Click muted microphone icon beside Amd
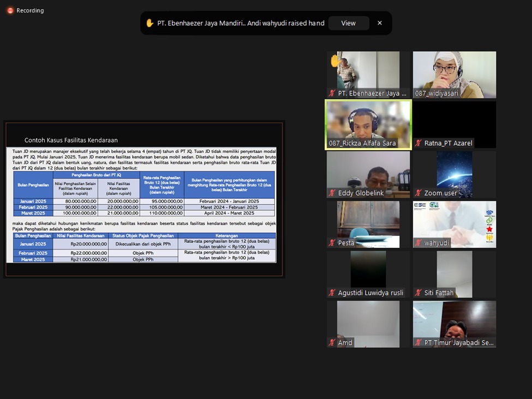This screenshot has width=532, height=399. click(332, 343)
